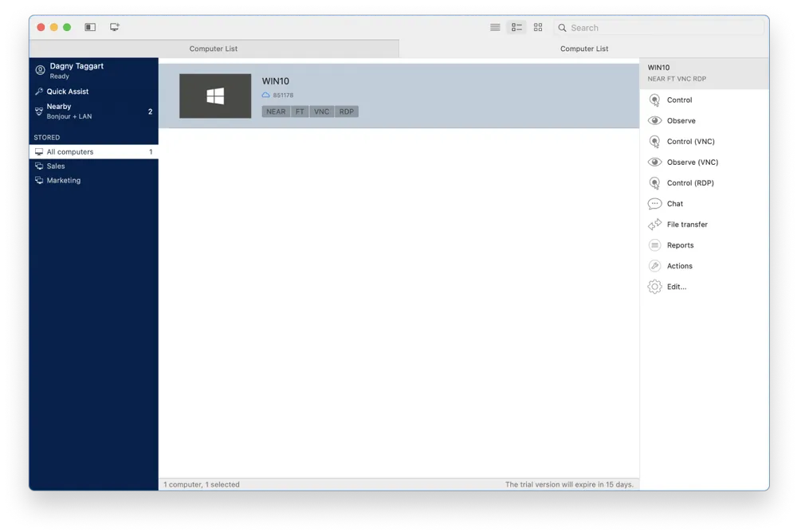Open Nearby Bonjour + LAN list
This screenshot has width=797, height=532.
tap(93, 111)
